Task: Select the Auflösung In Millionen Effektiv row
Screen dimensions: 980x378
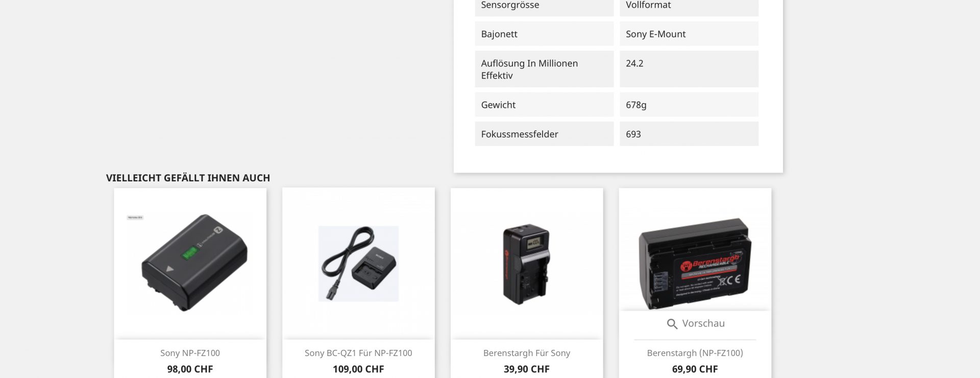Action: (617, 69)
